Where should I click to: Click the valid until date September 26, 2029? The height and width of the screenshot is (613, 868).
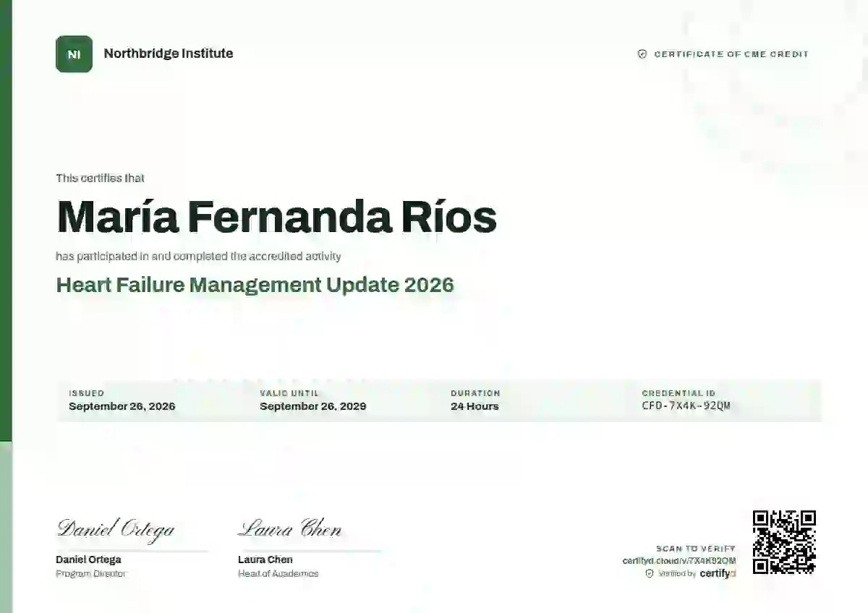313,406
